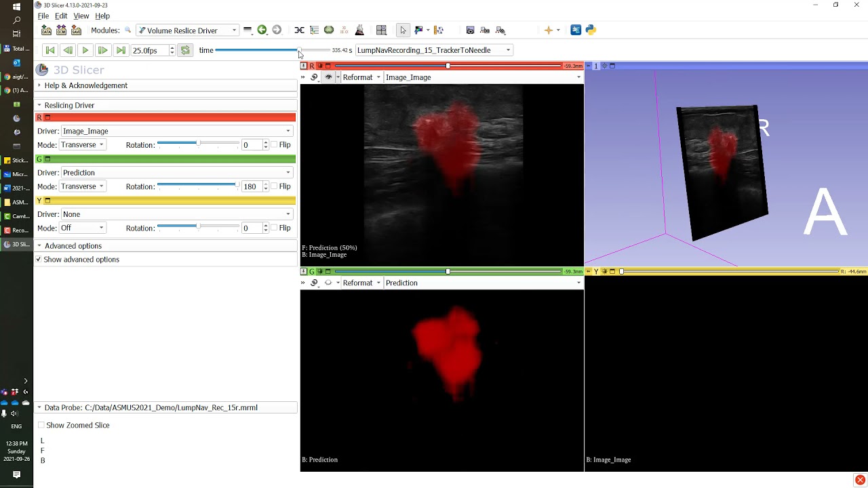The height and width of the screenshot is (488, 868).
Task: Toggle the crosshair toolbar icon
Action: click(x=549, y=30)
